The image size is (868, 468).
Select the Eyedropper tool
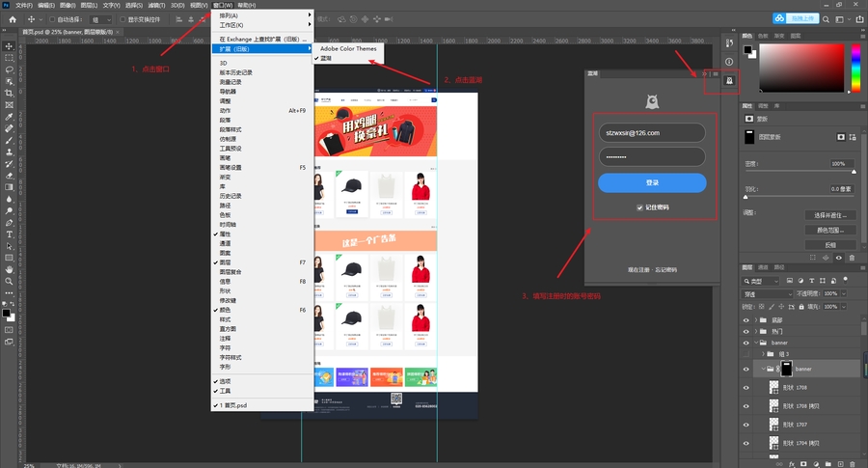click(9, 116)
